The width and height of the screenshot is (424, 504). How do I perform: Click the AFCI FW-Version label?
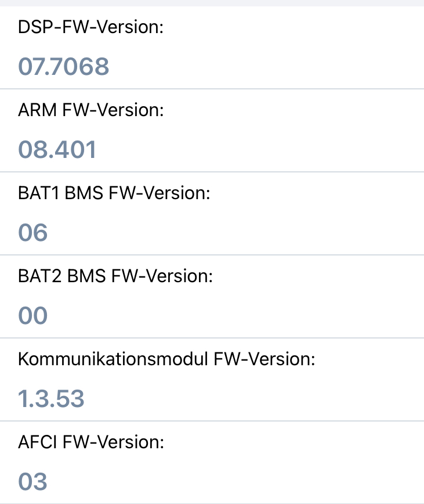91,442
